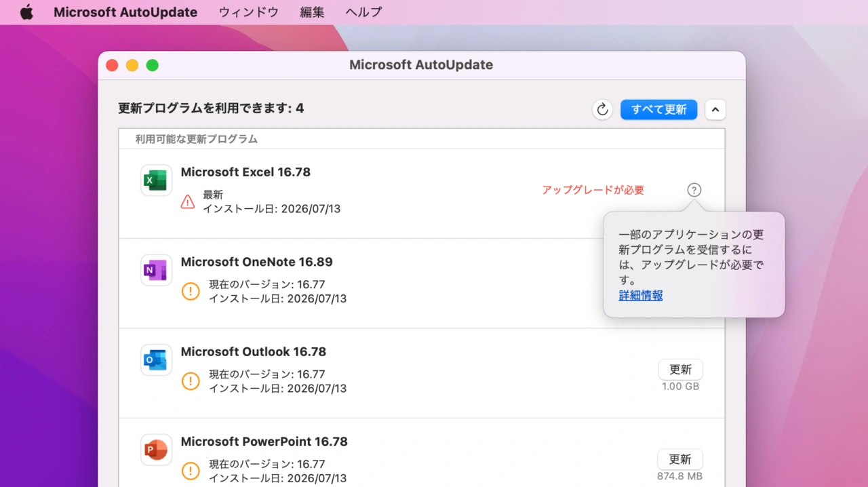This screenshot has height=487, width=868.
Task: Select the Microsoft Excel 16.78 title
Action: [245, 172]
